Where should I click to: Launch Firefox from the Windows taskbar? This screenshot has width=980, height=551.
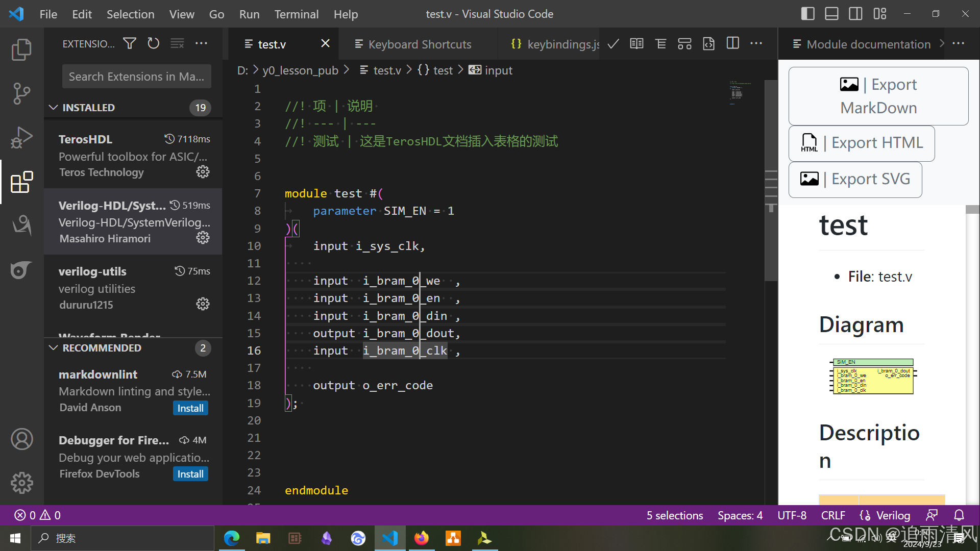(x=422, y=538)
